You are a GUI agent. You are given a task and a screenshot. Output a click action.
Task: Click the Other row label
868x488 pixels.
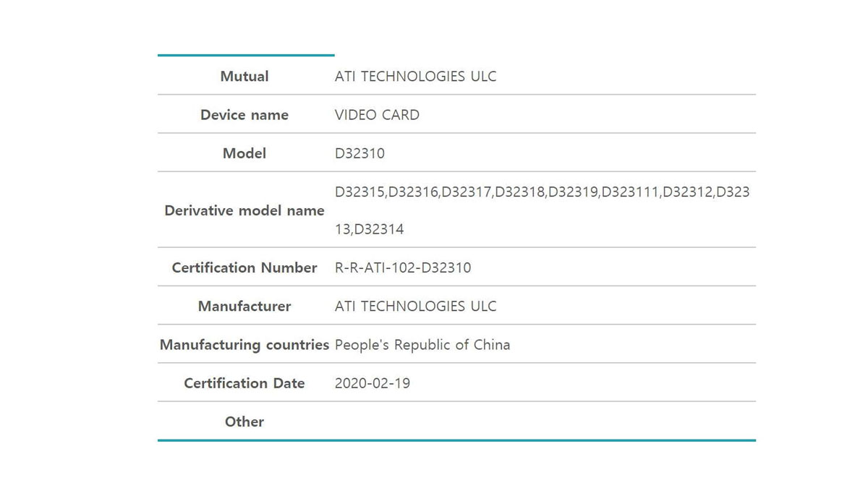(244, 421)
